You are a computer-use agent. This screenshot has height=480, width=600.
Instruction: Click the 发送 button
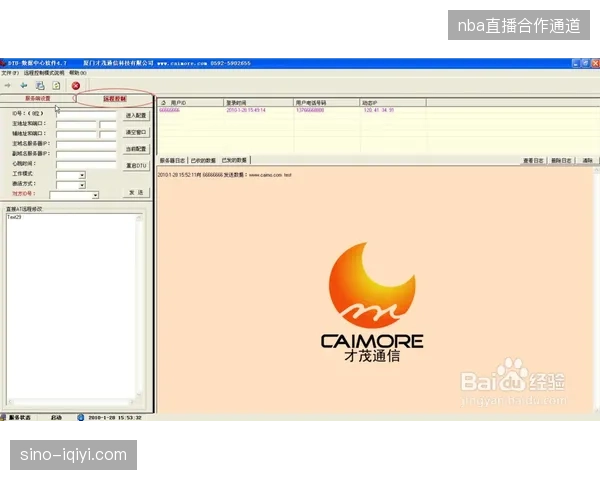point(136,193)
